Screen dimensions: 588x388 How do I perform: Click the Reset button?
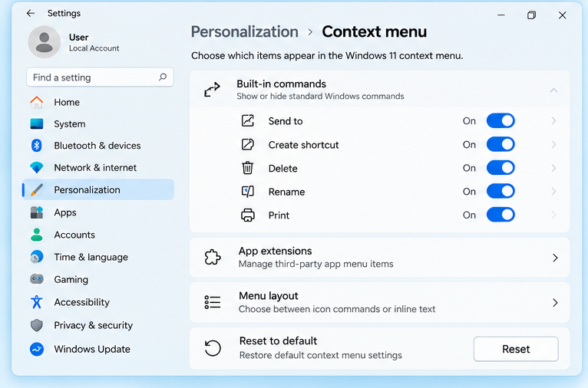[x=516, y=349]
